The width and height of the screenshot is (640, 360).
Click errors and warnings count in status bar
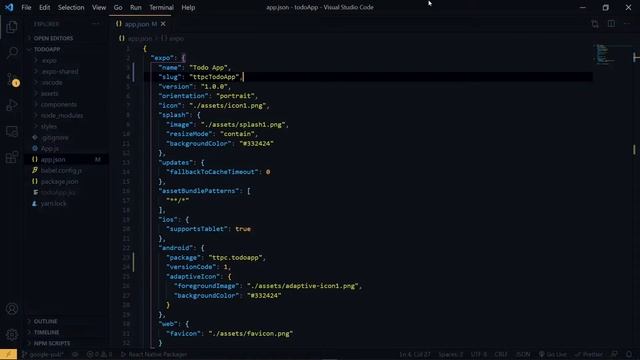click(99, 354)
